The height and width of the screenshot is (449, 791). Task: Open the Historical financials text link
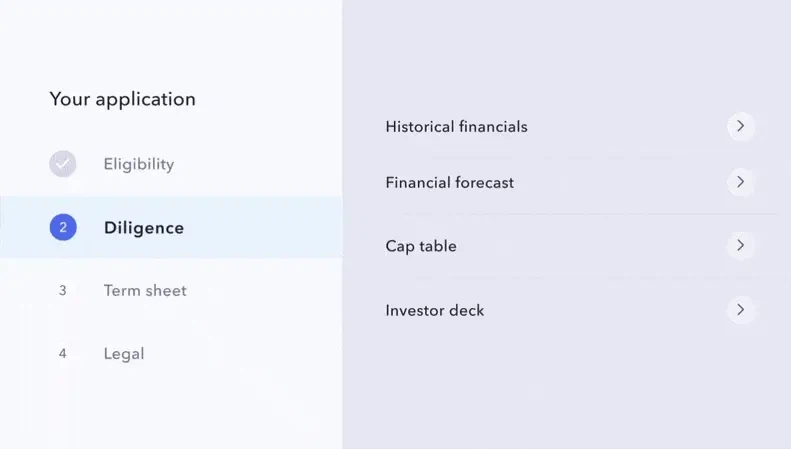456,127
